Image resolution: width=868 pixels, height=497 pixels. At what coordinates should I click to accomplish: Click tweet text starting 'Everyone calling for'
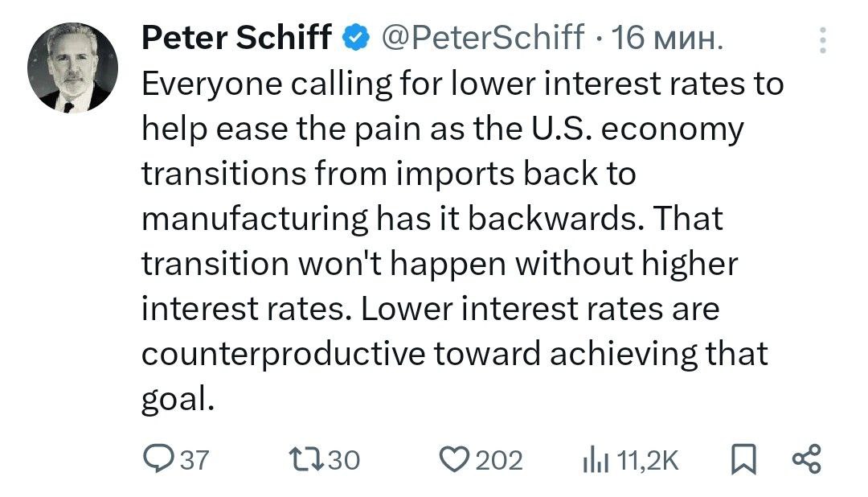463,241
